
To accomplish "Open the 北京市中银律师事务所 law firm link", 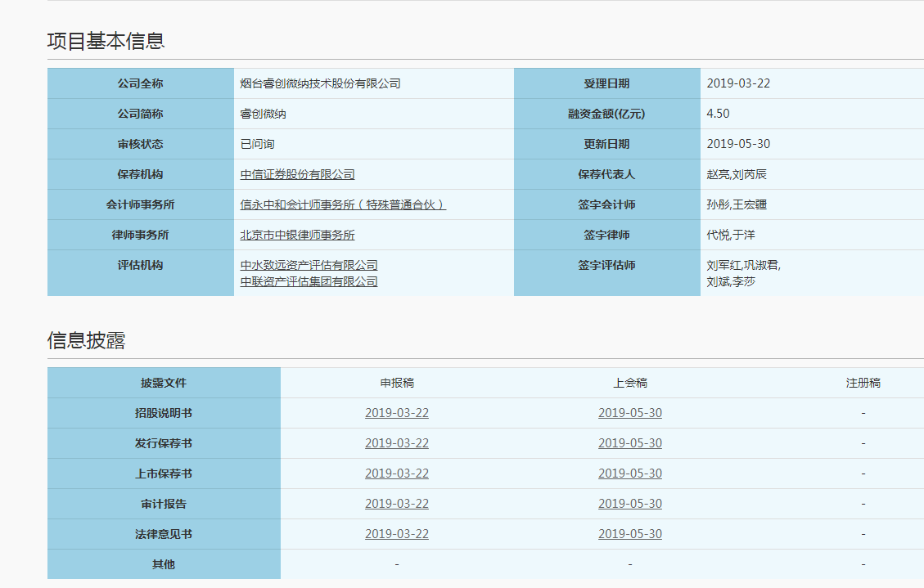I will [297, 235].
